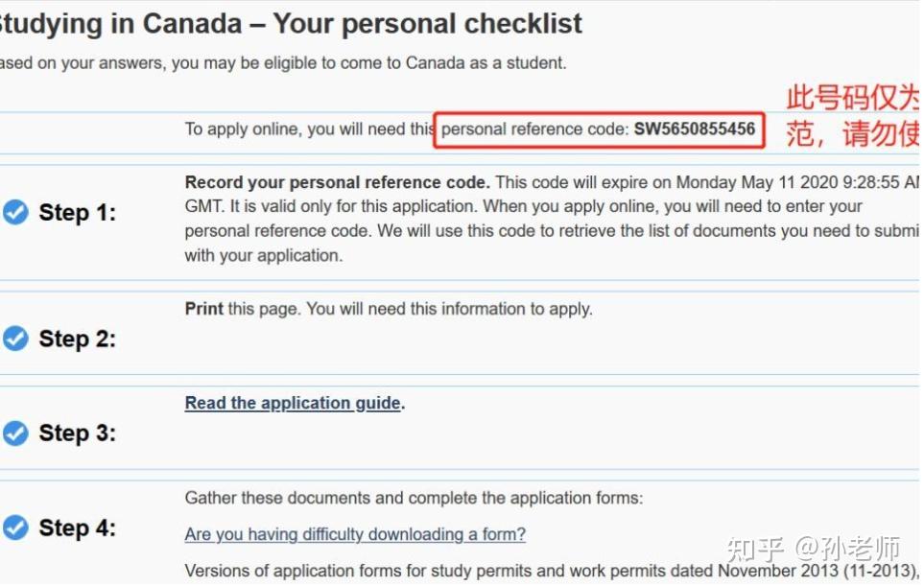
Task: Open the difficulty downloading a form link
Action: tap(355, 534)
